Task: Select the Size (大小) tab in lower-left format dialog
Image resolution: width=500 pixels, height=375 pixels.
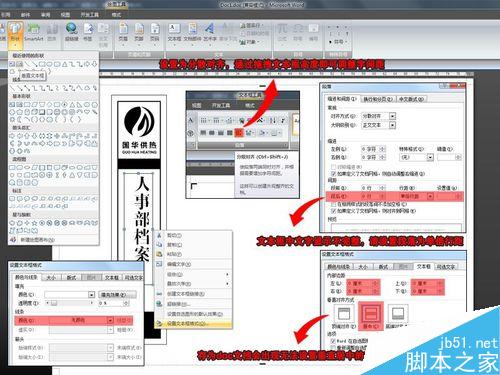Action: (51, 277)
